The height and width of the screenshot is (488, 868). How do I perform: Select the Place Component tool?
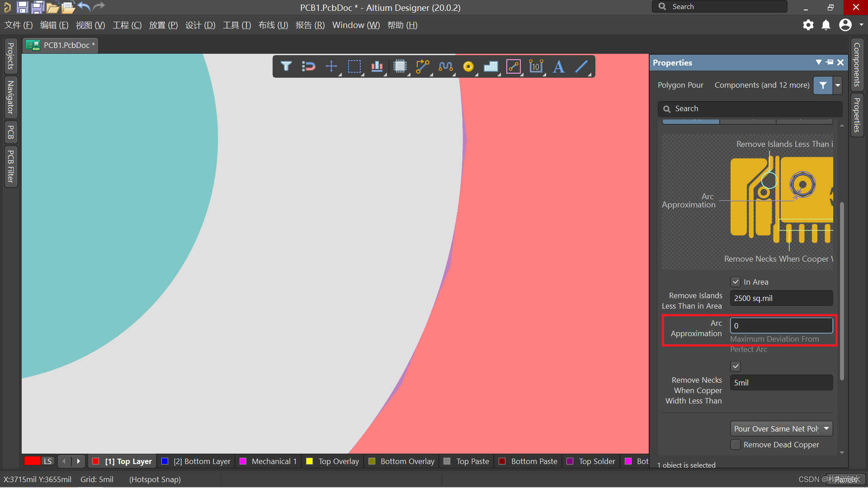point(401,66)
